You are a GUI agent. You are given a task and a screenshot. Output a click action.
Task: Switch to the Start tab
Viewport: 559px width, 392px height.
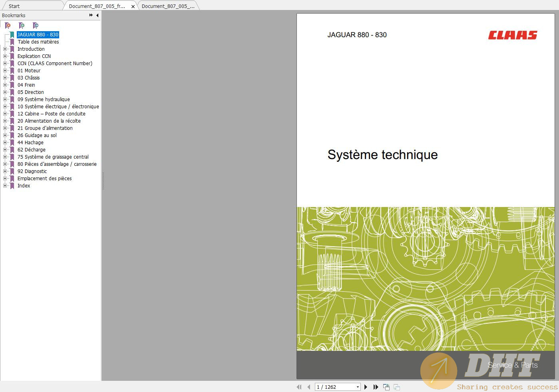pos(14,6)
